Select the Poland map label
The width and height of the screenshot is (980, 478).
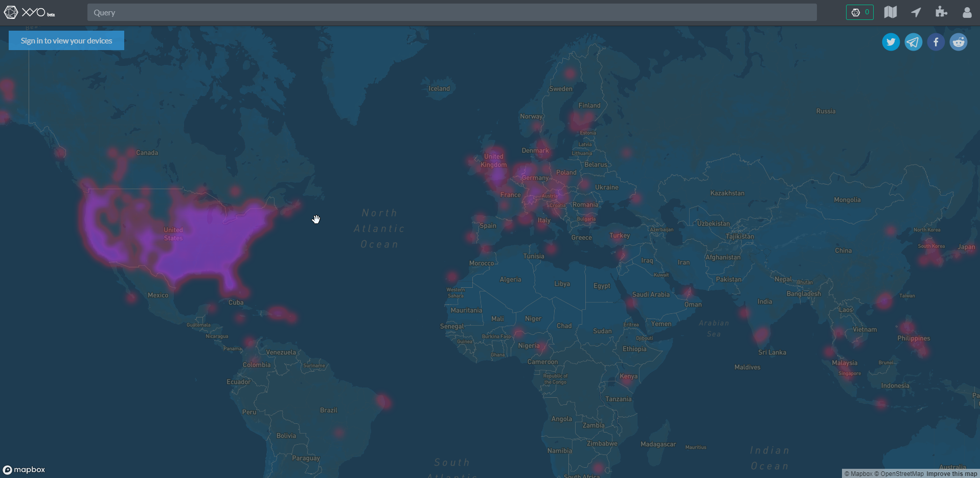click(566, 172)
